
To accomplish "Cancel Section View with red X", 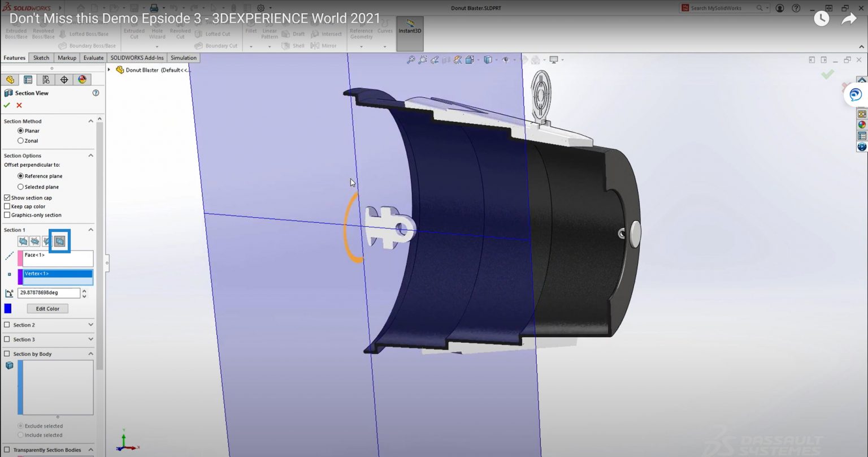I will click(19, 105).
